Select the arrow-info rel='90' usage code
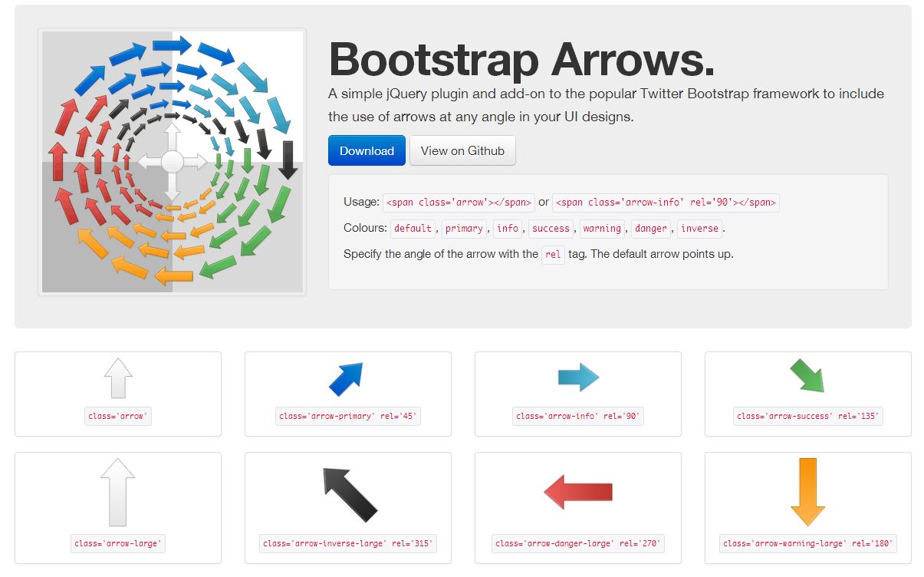Screen dimensions: 924x577 [666, 203]
